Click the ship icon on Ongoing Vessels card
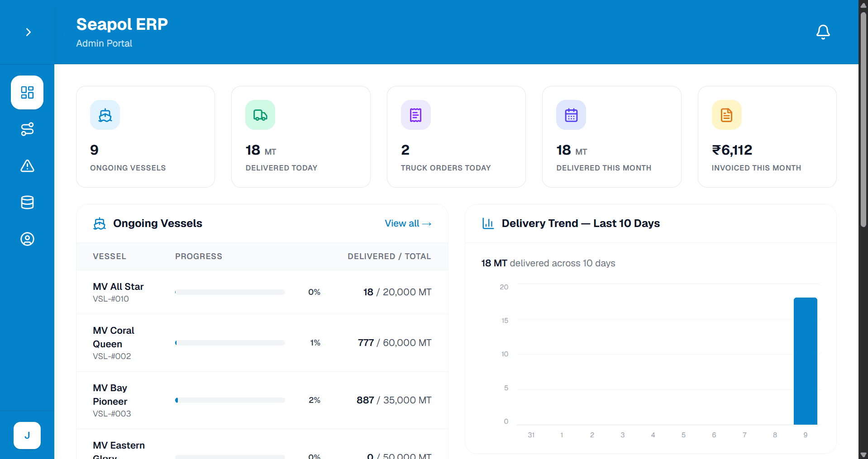 [x=105, y=115]
